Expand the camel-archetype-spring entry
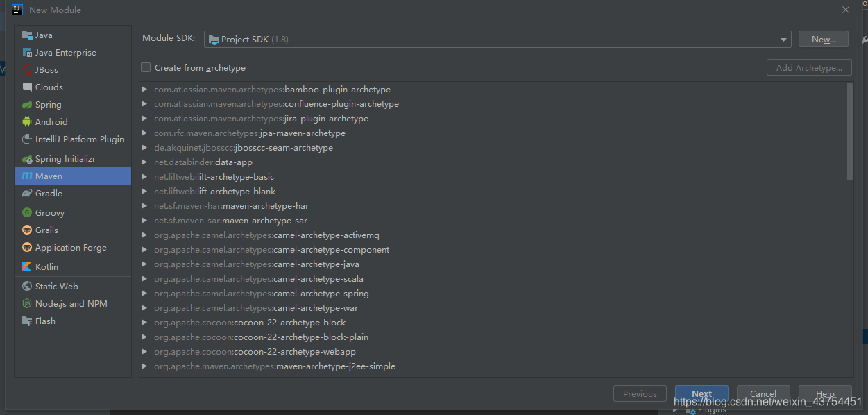868x415 pixels. (144, 294)
